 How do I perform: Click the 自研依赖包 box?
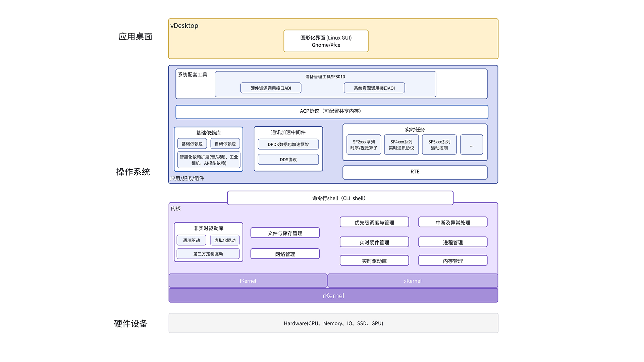(225, 144)
